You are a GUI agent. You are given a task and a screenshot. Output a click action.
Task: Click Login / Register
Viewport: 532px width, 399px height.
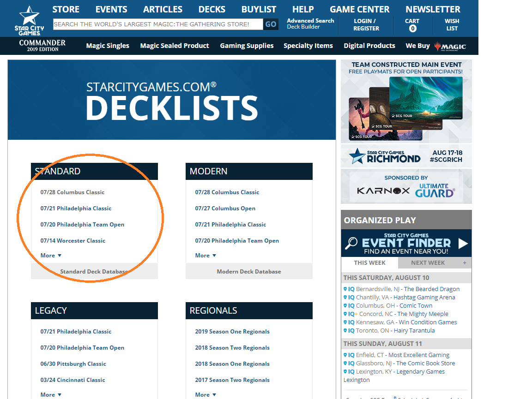366,25
